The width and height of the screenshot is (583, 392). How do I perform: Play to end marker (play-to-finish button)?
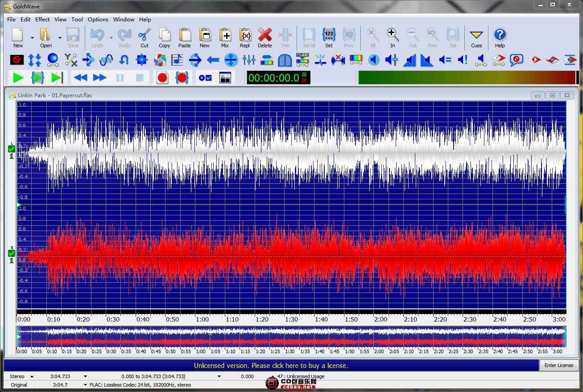(58, 78)
